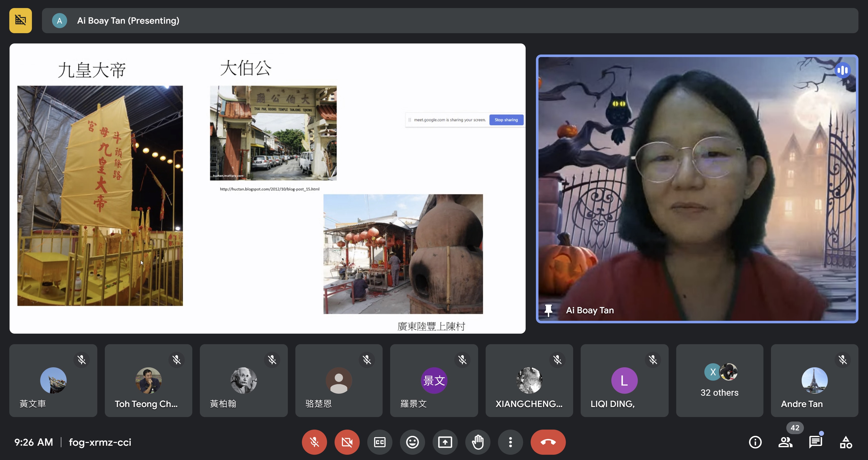Click the Ai Boay Tan (Presenting) bar
The height and width of the screenshot is (460, 868).
450,21
